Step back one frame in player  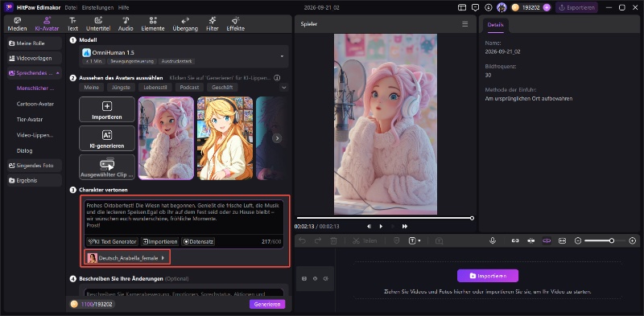click(x=369, y=226)
